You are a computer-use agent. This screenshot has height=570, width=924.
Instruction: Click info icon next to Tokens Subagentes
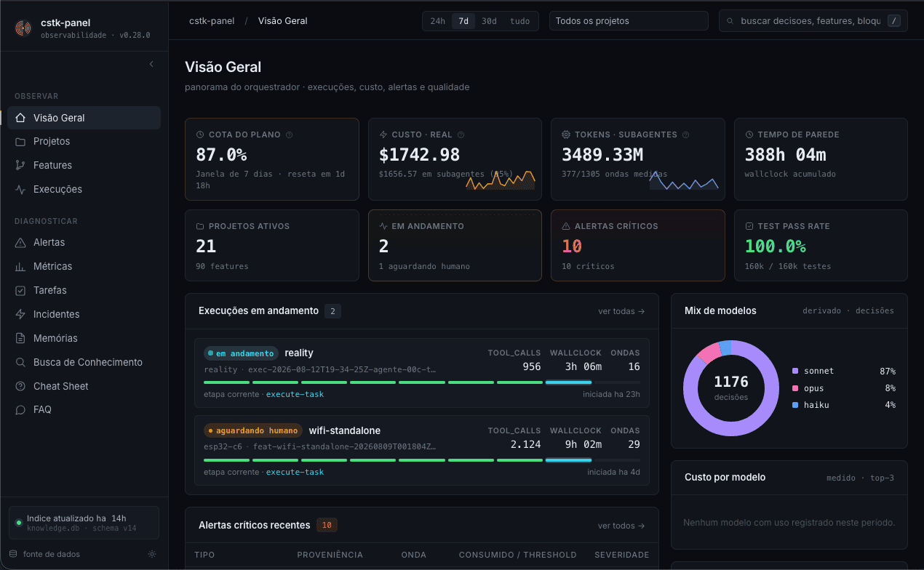pos(686,135)
